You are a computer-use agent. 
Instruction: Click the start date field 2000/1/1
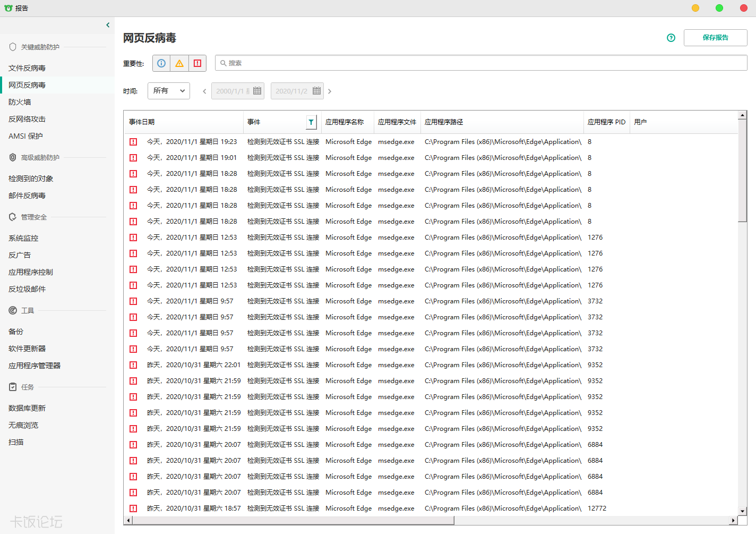[x=238, y=91]
